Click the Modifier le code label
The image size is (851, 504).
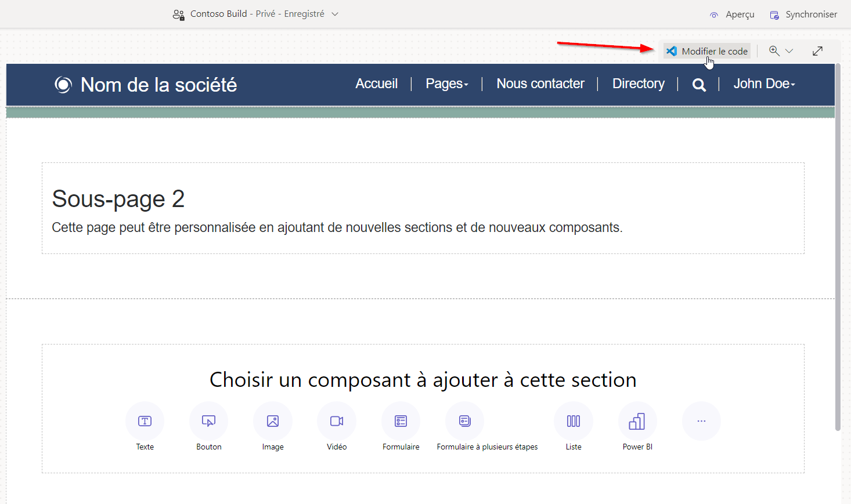715,51
